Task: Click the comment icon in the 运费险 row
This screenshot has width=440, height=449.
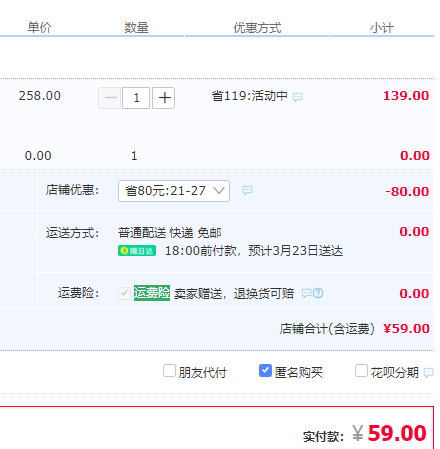Action: coord(306,293)
